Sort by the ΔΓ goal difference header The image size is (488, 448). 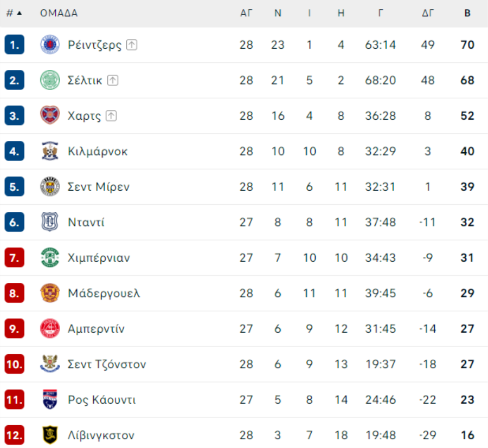(x=428, y=13)
